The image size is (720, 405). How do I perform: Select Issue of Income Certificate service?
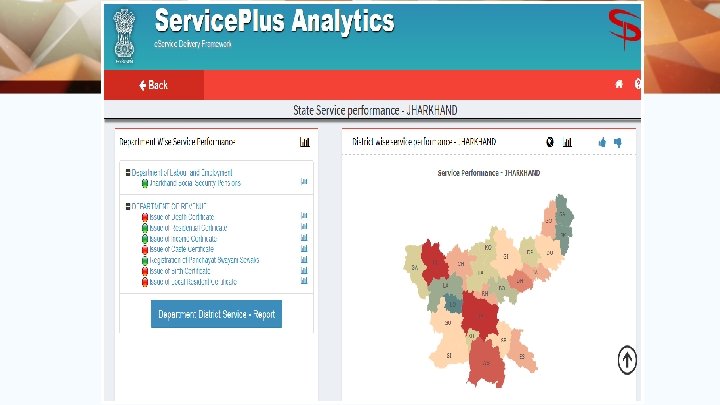coord(183,239)
